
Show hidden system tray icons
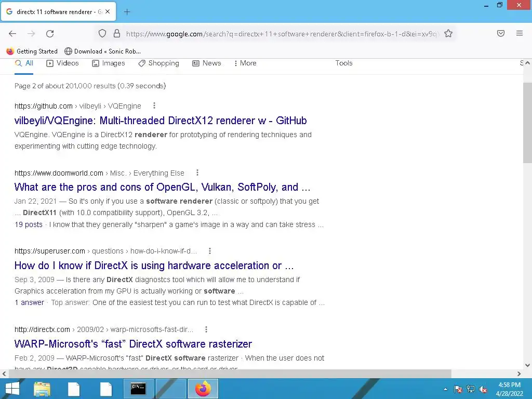coord(445,390)
